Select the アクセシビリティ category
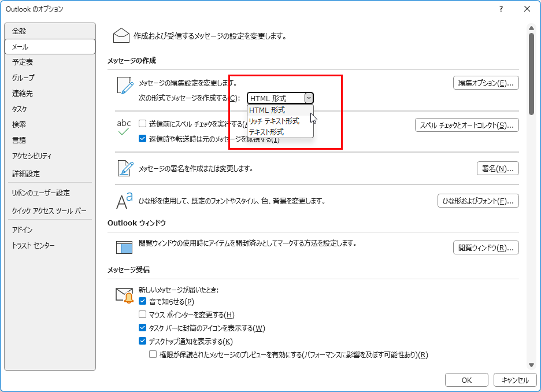This screenshot has width=541, height=392. [50, 156]
